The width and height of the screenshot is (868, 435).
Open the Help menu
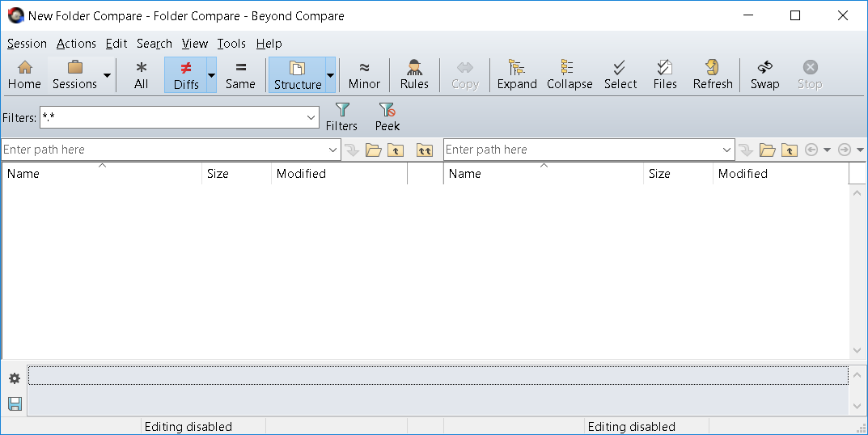click(269, 44)
